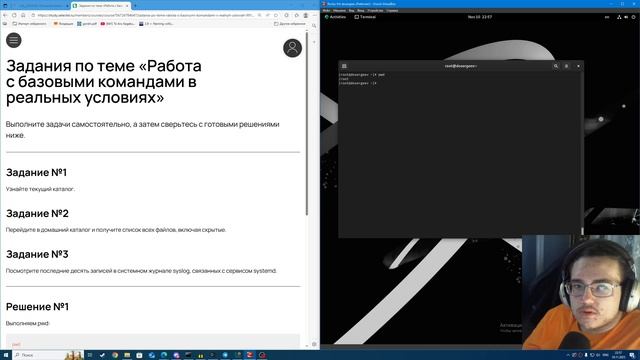640x360 pixels.
Task: Click the 'Задание №3' heading
Action: point(37,254)
